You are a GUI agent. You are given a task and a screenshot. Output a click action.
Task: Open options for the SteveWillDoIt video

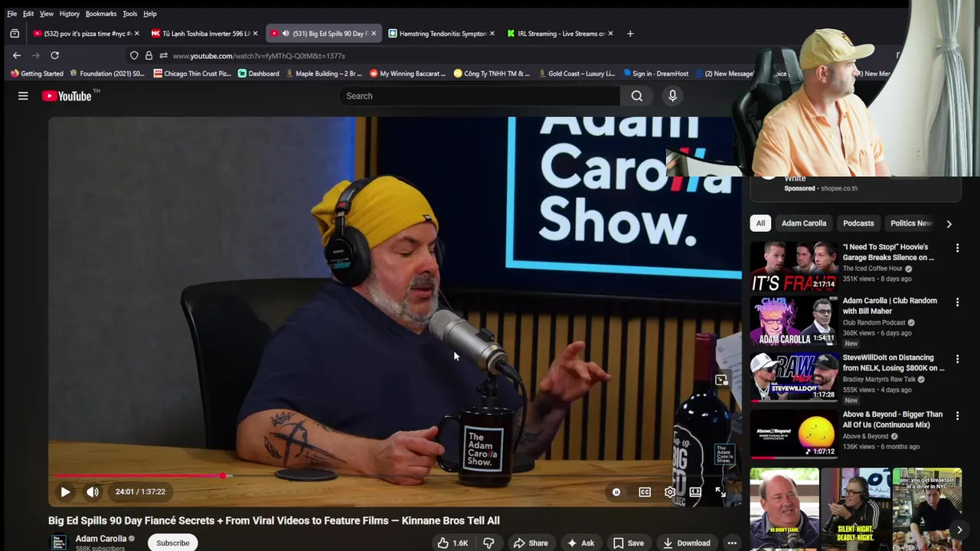coord(957,359)
